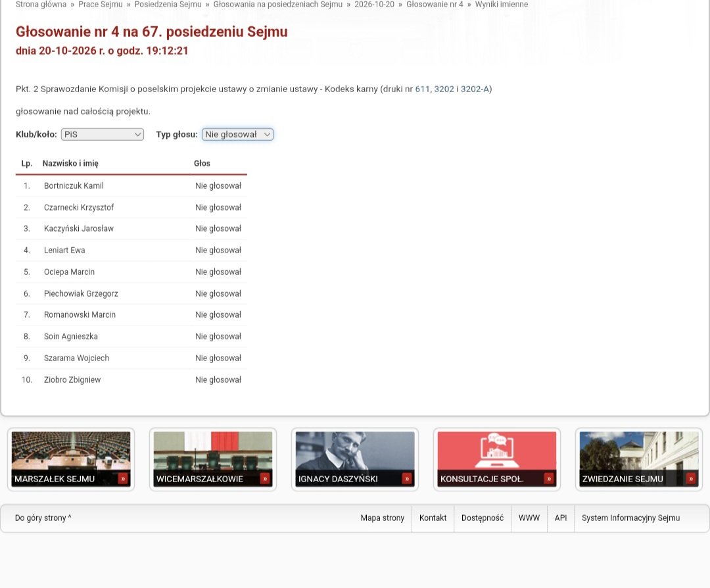Select the row Ziobro Zbigniew
The image size is (710, 588).
[x=131, y=380]
